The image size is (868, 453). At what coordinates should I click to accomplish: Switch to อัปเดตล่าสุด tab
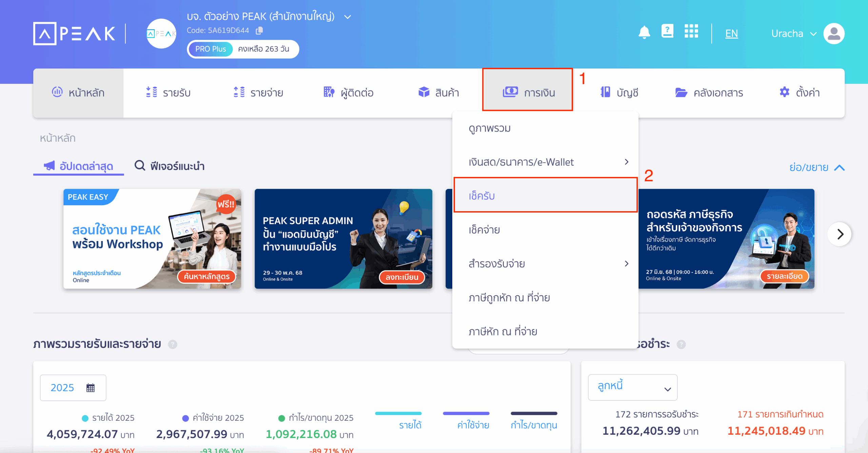click(x=78, y=166)
